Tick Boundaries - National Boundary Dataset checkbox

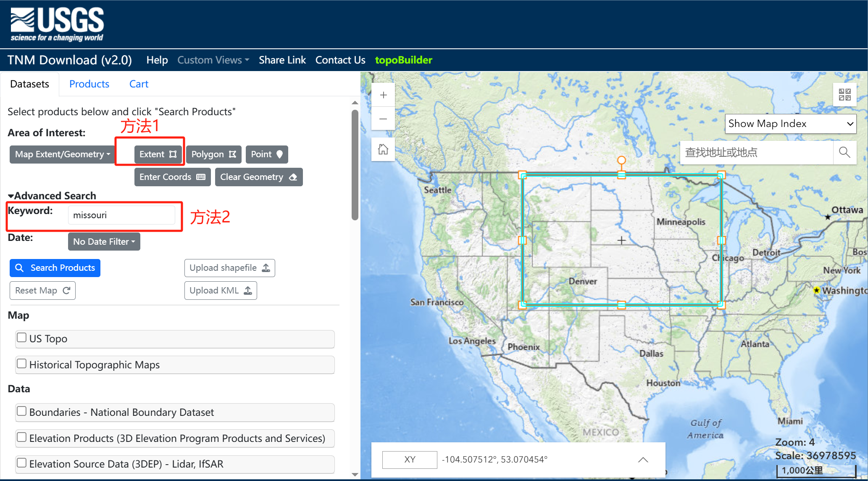[x=21, y=411]
